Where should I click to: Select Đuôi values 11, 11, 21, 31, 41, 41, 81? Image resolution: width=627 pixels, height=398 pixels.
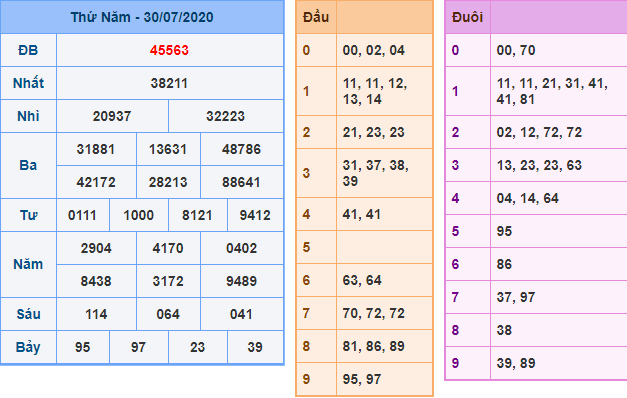click(x=552, y=91)
